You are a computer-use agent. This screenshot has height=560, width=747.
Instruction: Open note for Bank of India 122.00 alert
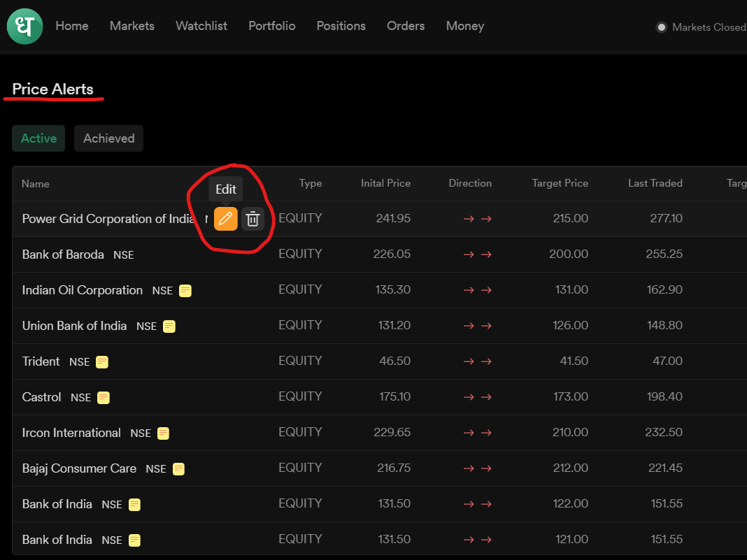tap(135, 505)
